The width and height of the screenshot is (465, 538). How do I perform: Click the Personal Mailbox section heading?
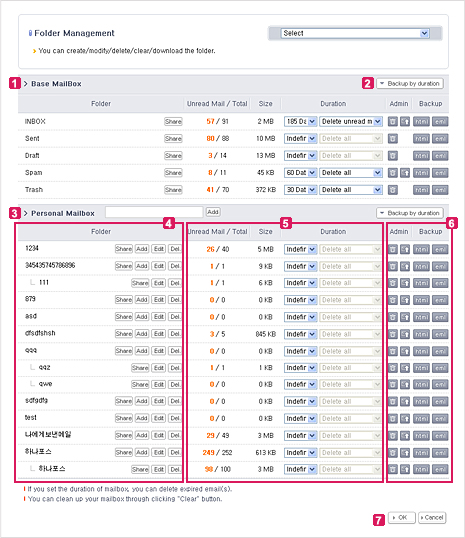point(63,213)
